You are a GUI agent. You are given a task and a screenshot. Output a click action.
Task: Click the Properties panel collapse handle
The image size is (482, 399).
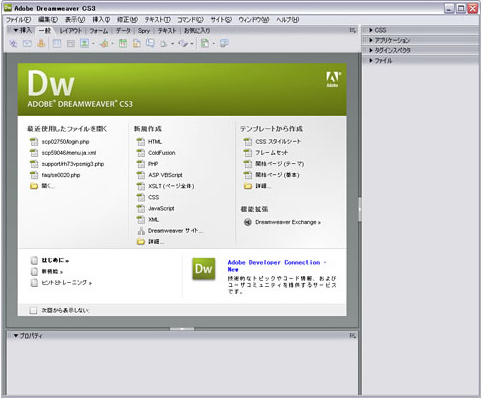coord(182,329)
